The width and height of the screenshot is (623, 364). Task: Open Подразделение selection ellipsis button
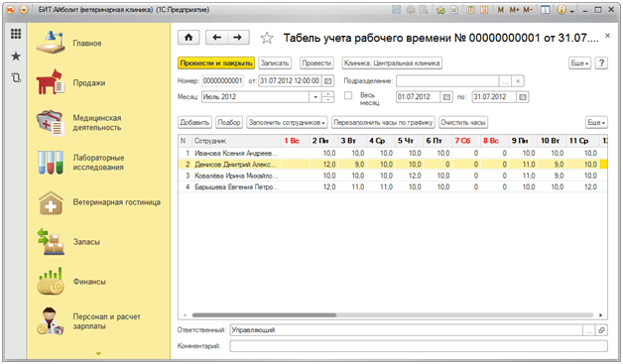coord(505,81)
